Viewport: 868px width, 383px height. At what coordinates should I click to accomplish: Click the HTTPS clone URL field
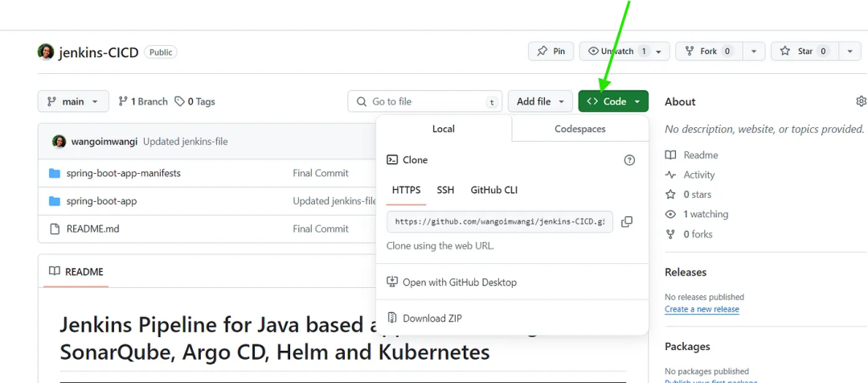click(x=500, y=222)
